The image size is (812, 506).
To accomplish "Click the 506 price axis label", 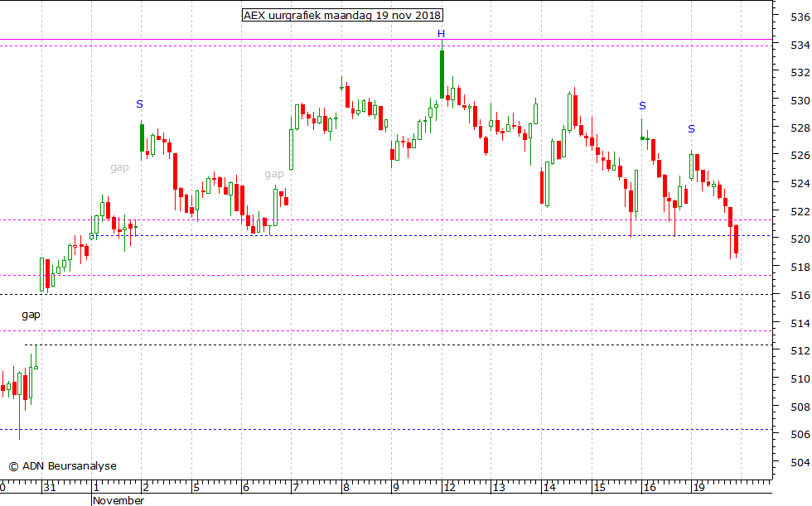I will click(800, 435).
